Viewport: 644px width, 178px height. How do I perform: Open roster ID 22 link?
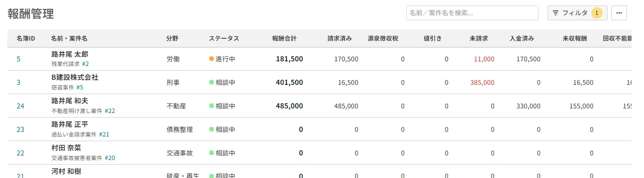point(20,153)
